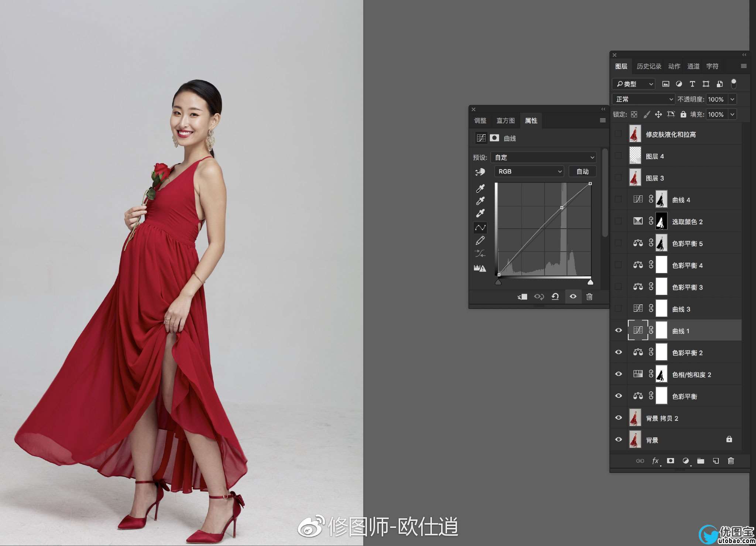Click the white point slider under the curve
Viewport: 756px width, 546px height.
click(x=590, y=283)
